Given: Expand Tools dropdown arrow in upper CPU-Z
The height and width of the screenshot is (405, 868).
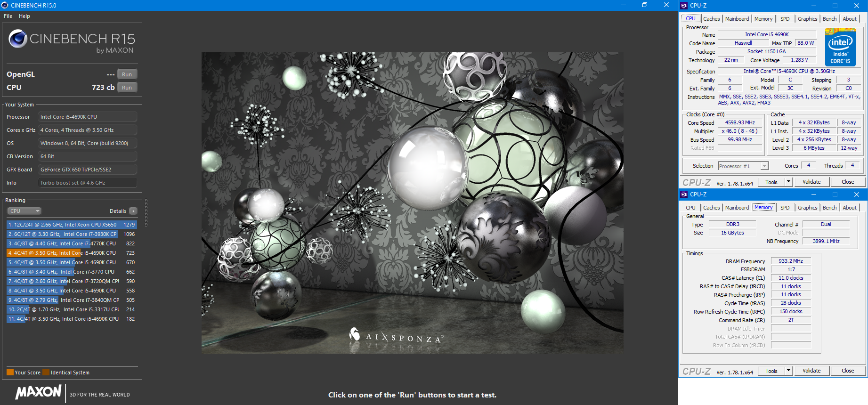Looking at the screenshot, I should click(x=788, y=182).
